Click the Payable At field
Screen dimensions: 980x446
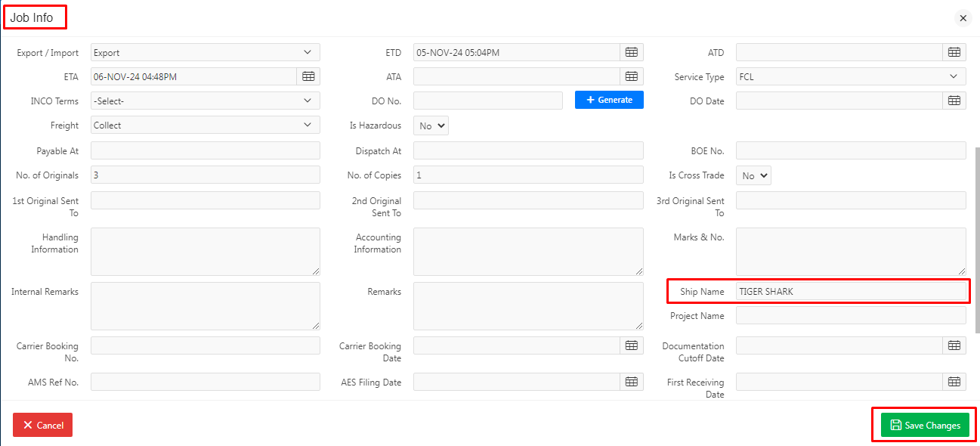coord(206,150)
